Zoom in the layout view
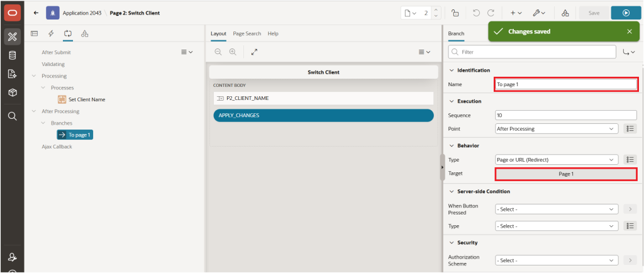644x273 pixels. point(233,52)
